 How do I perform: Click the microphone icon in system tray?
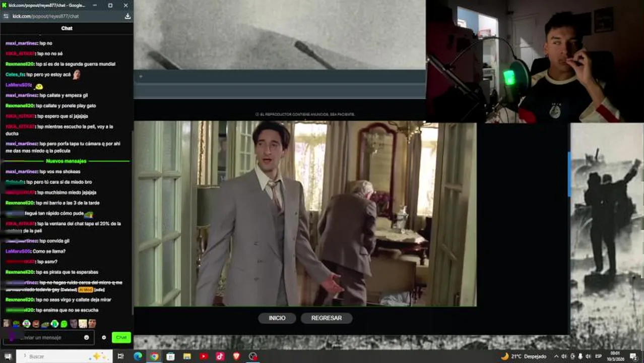(x=581, y=356)
